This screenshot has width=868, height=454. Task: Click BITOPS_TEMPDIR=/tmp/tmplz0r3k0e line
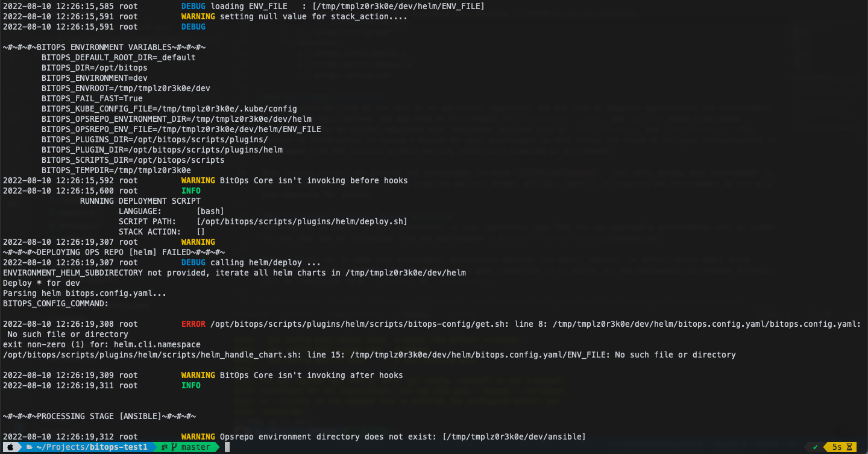pyautogui.click(x=116, y=170)
